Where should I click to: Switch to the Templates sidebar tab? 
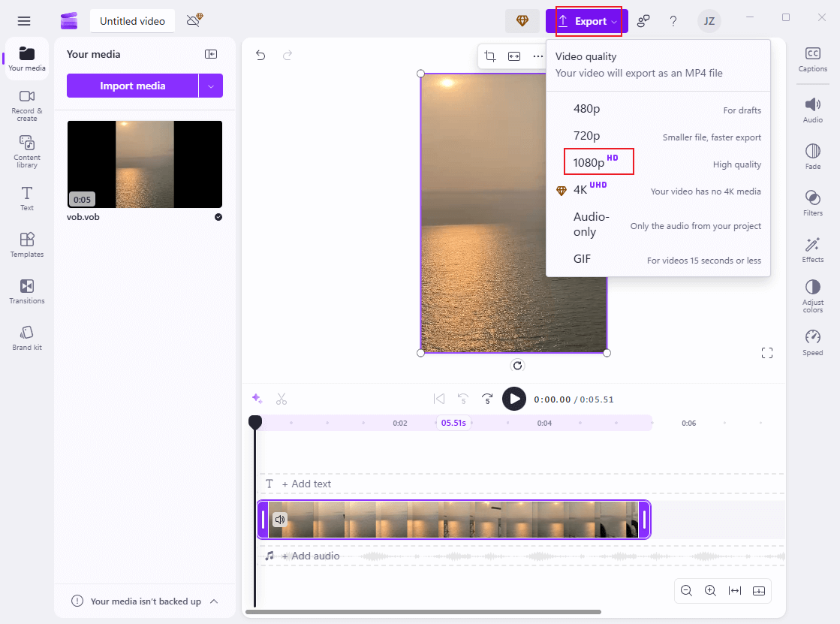(x=26, y=246)
